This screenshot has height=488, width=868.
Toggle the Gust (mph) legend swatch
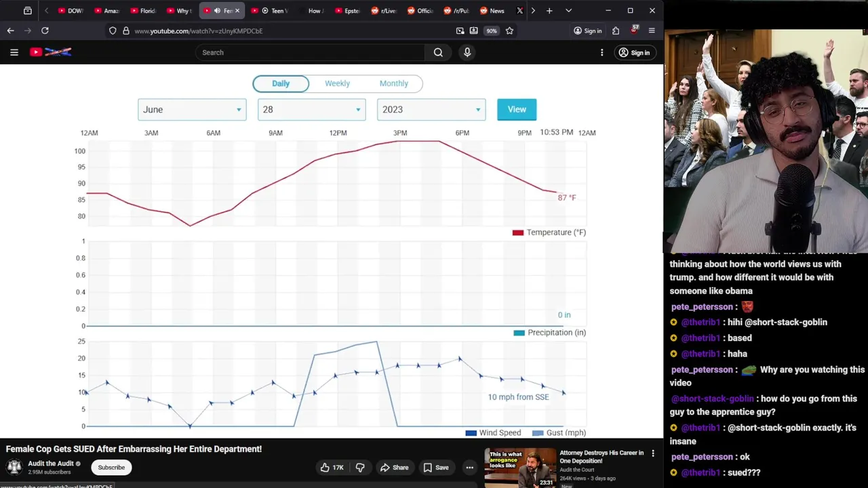point(538,433)
